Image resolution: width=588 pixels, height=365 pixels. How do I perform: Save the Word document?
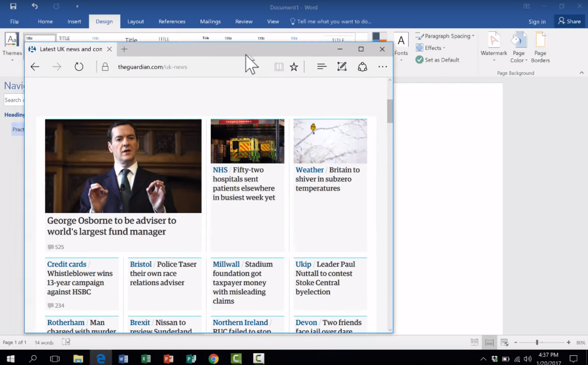tap(13, 6)
